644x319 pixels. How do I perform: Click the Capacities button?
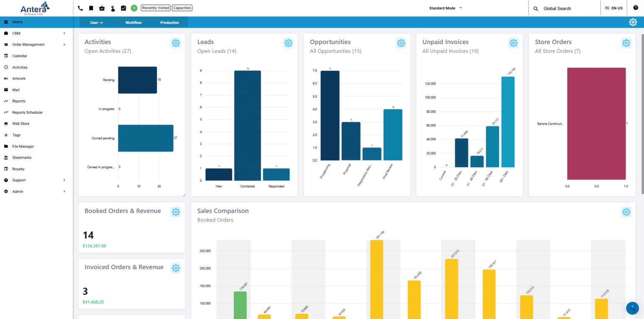tap(182, 8)
